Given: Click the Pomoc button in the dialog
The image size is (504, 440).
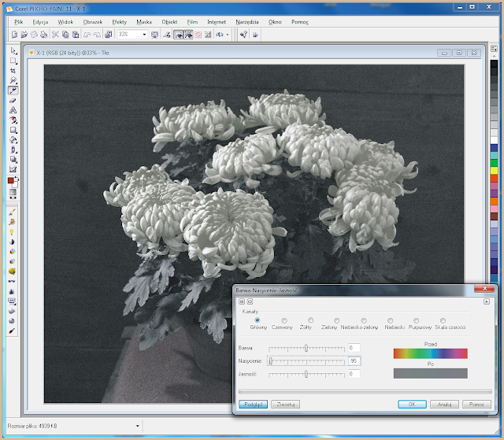Looking at the screenshot, I should coord(476,405).
